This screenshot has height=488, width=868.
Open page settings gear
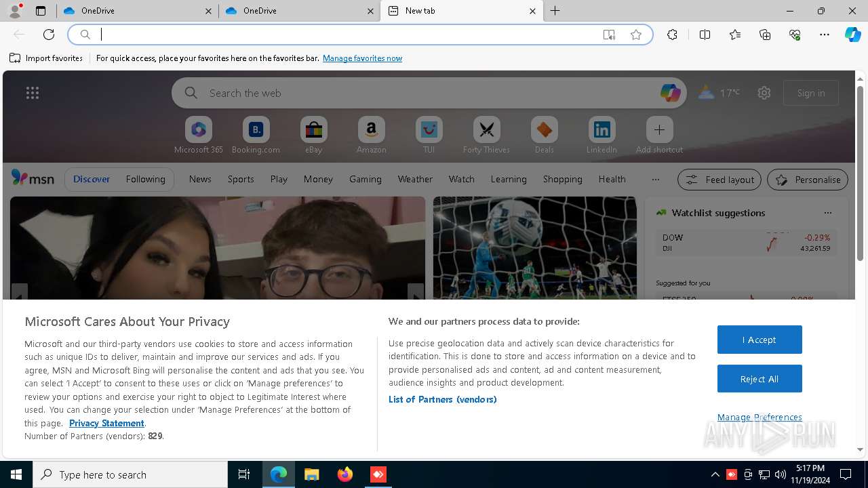click(x=764, y=93)
